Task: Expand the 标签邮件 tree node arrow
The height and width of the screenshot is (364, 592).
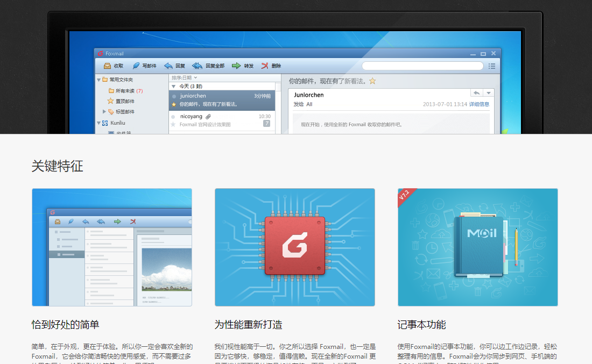Action: [104, 112]
